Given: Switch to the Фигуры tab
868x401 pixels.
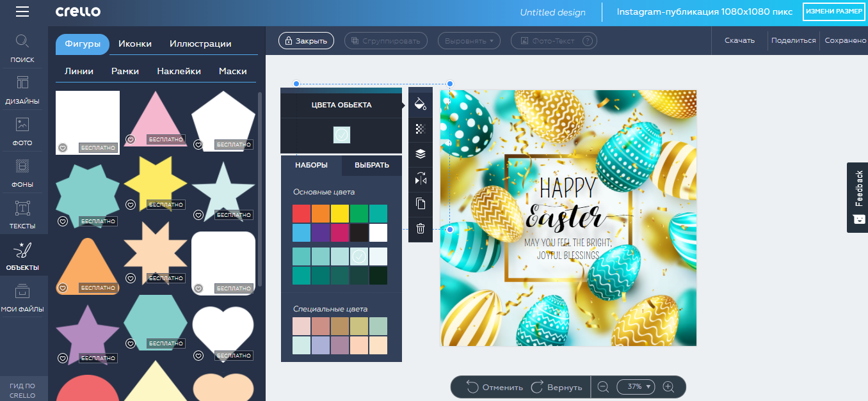Looking at the screenshot, I should pos(83,44).
